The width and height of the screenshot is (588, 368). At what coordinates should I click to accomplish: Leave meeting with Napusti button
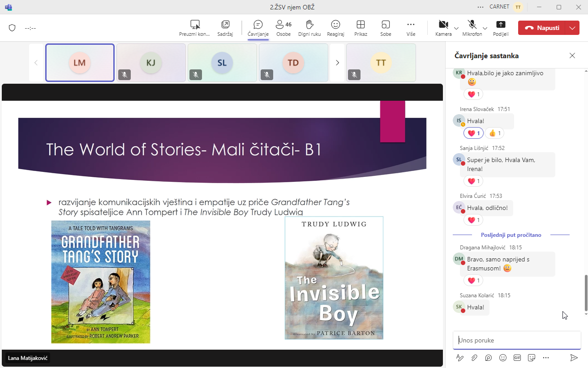coord(542,28)
